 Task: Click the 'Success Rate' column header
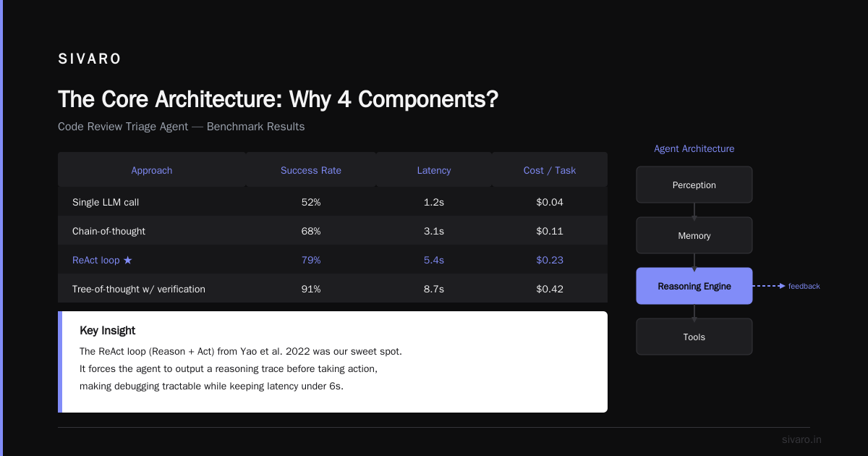[311, 170]
